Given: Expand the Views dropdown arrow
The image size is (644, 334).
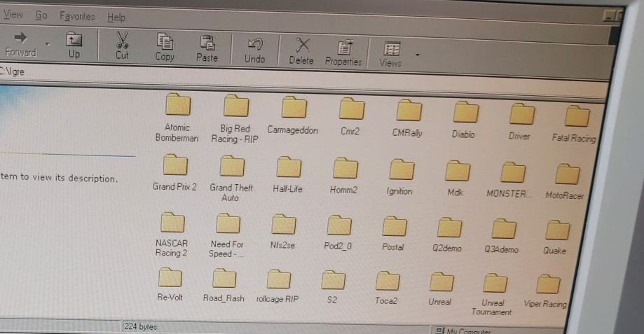Looking at the screenshot, I should tap(418, 53).
